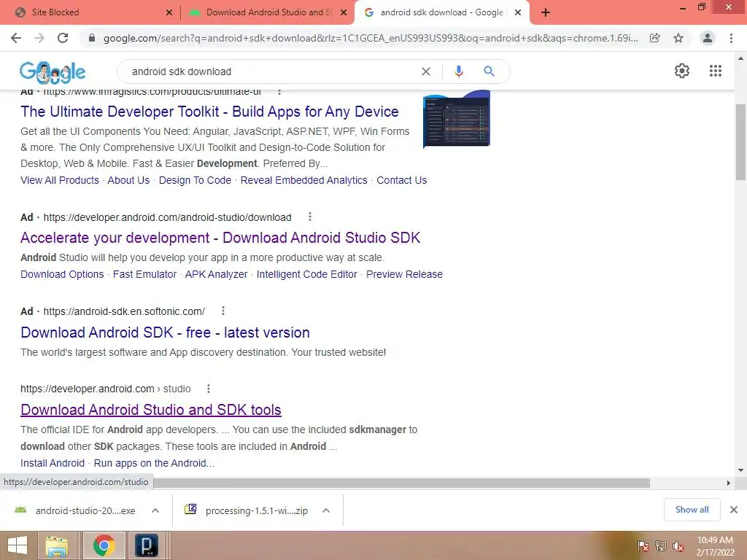The height and width of the screenshot is (560, 747).
Task: Open the Fast Emulator sitelink
Action: tap(144, 274)
